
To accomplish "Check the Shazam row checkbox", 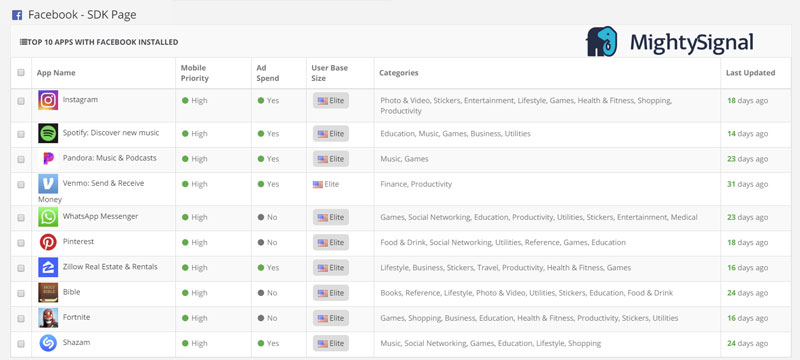I will point(21,344).
